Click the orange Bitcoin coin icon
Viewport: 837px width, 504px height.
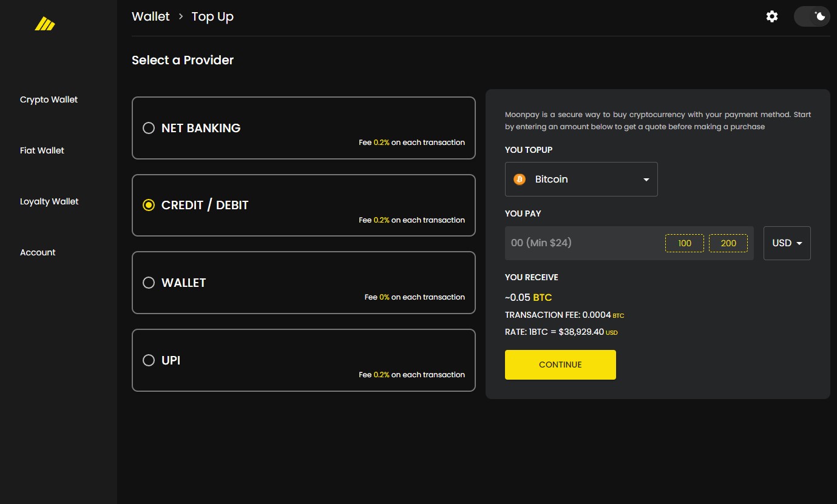pyautogui.click(x=520, y=180)
